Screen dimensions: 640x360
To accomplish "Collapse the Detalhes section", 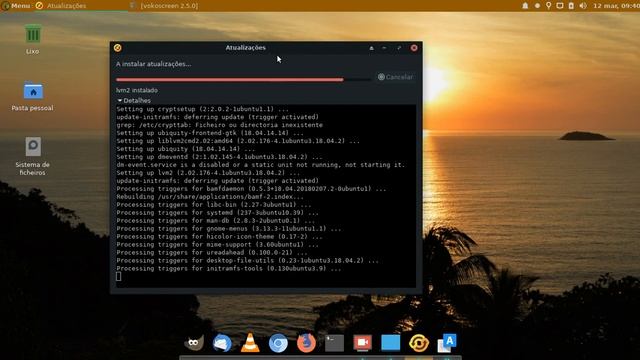I will (134, 100).
